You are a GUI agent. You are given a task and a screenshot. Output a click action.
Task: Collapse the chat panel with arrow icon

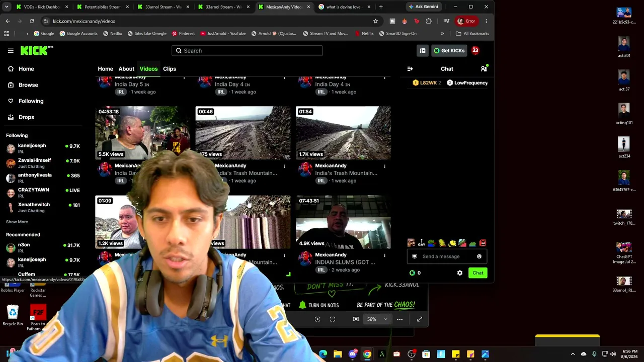(410, 69)
